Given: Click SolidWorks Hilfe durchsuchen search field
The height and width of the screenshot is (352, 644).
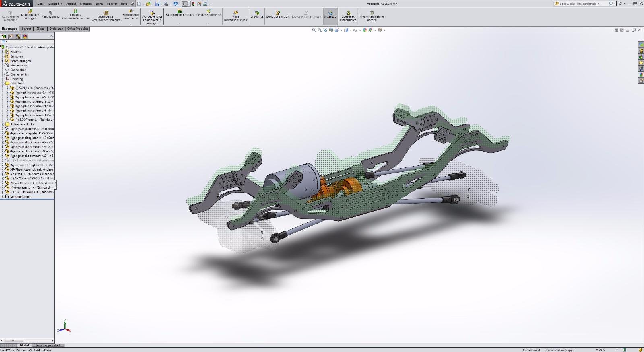Looking at the screenshot, I should pos(584,4).
